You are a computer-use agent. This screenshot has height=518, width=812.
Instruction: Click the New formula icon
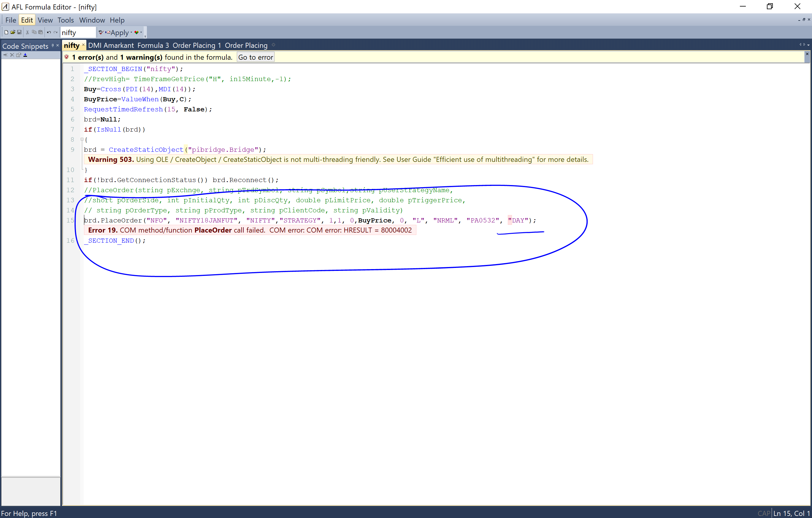[6, 32]
